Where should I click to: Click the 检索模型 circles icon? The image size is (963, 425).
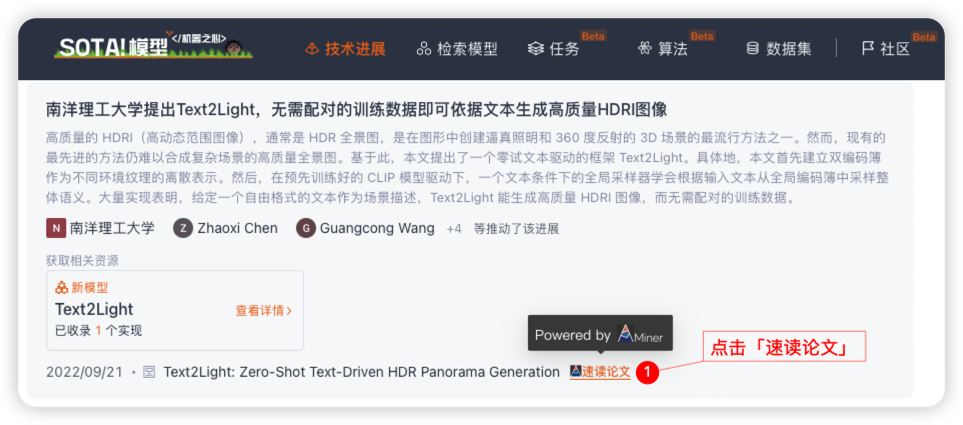coord(423,49)
